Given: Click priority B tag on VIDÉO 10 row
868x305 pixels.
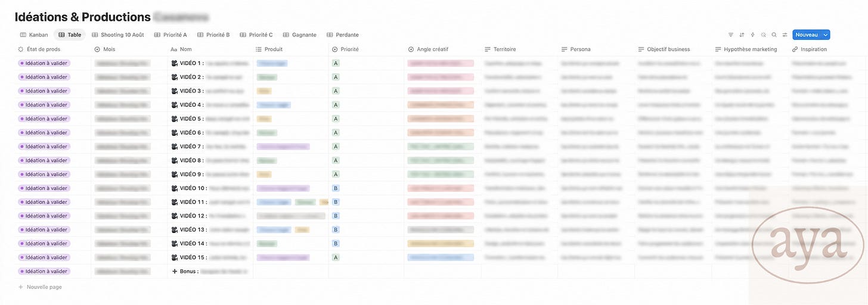Looking at the screenshot, I should (x=336, y=188).
